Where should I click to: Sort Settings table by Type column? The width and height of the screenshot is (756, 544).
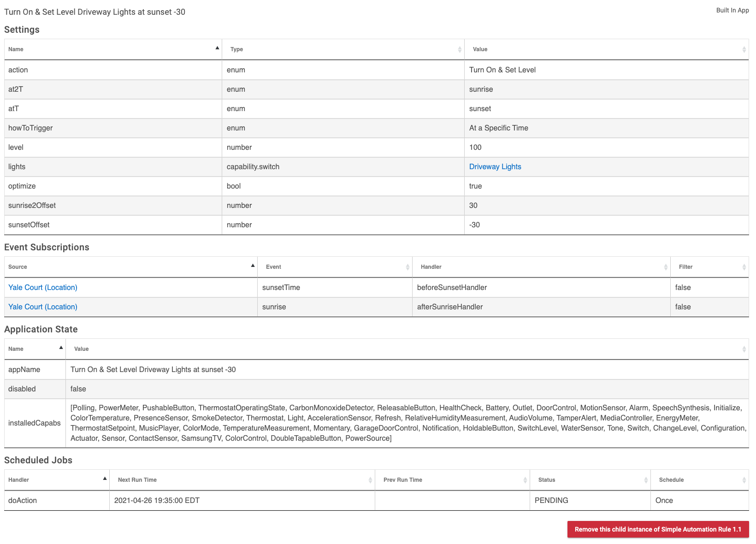click(343, 49)
